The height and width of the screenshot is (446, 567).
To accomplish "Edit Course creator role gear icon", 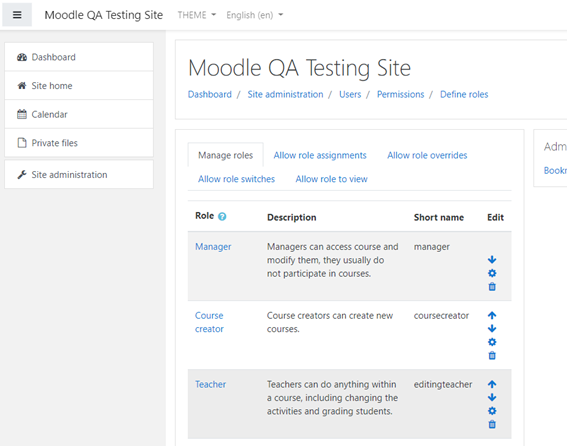I will click(x=492, y=342).
